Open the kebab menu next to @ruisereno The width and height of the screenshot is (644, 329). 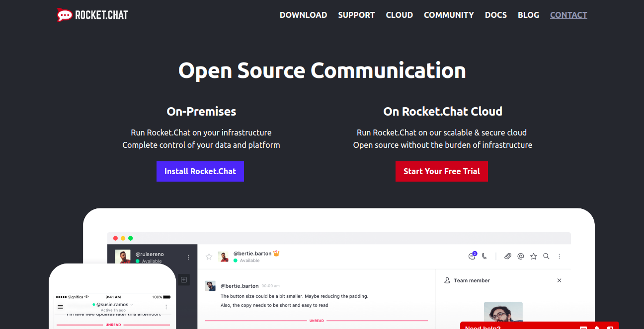point(188,257)
